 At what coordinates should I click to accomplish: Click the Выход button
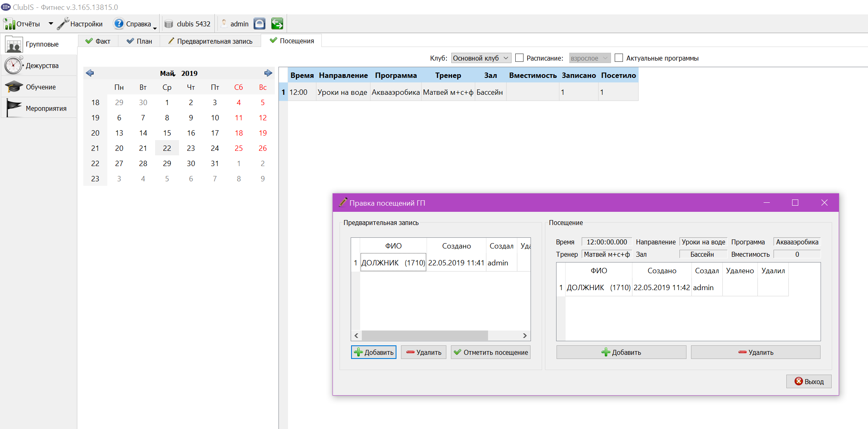pos(809,382)
